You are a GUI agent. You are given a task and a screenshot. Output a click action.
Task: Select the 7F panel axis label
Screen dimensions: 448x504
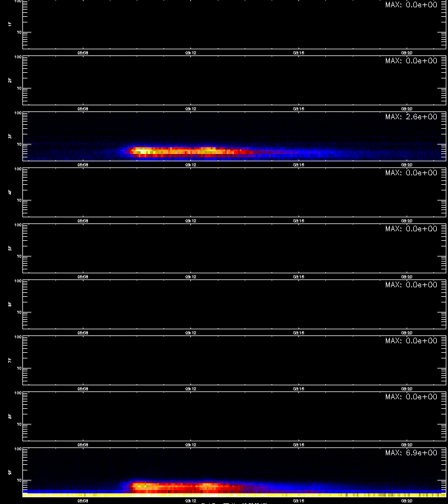point(10,360)
